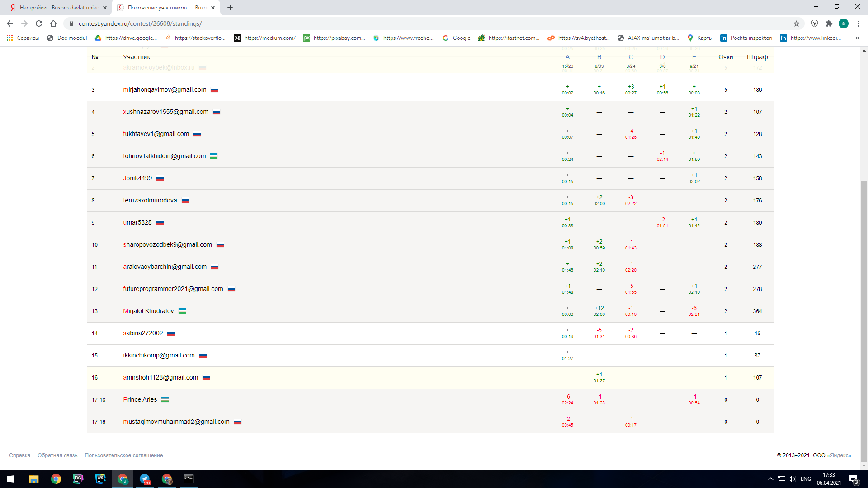Open the browser home page icon
868x488 pixels.
point(53,23)
